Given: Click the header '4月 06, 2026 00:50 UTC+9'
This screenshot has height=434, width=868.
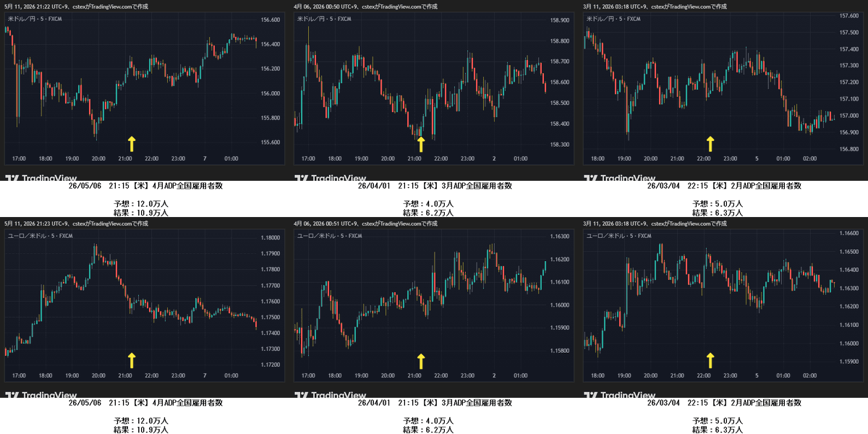Looking at the screenshot, I should point(324,7).
